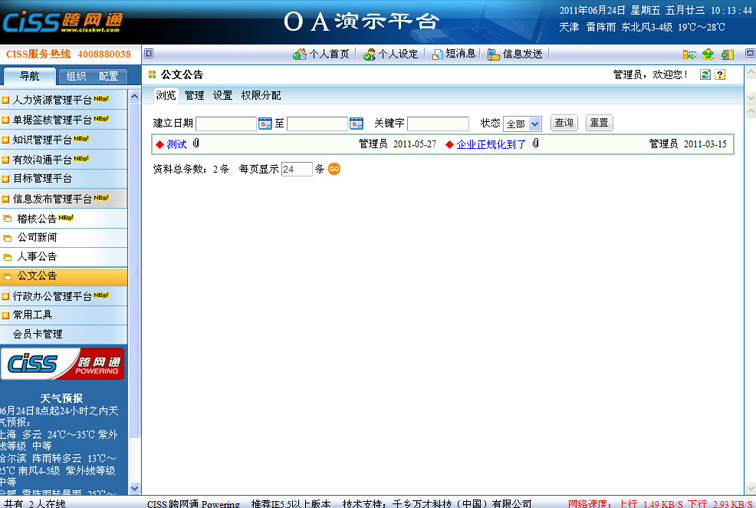
Task: Open the start date calendar picker
Action: [265, 123]
